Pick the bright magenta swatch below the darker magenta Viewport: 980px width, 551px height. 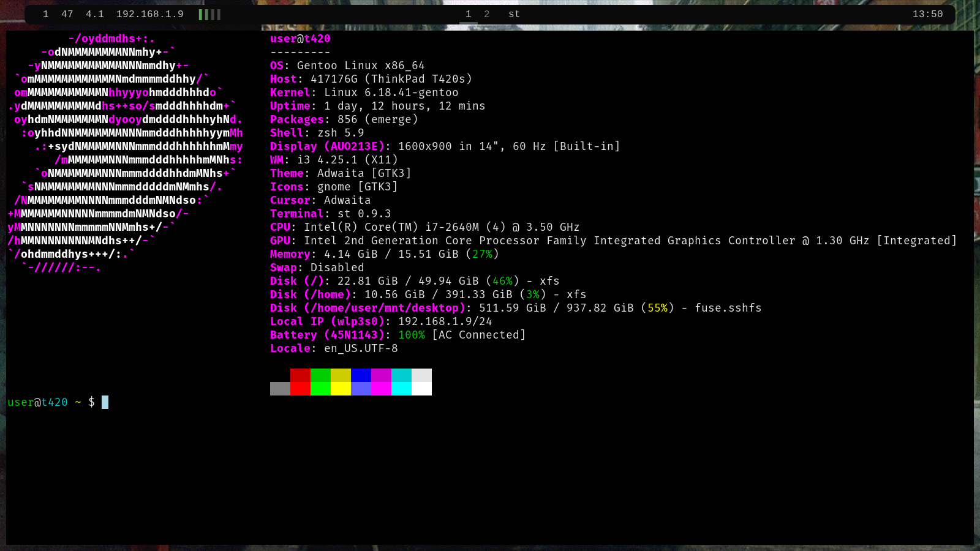[x=381, y=389]
